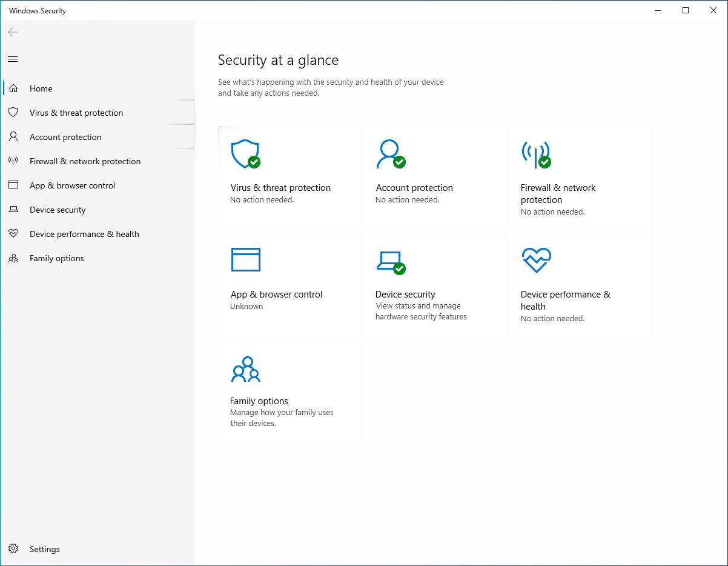728x566 pixels.
Task: Click the large Account protection person icon
Action: pyautogui.click(x=391, y=155)
